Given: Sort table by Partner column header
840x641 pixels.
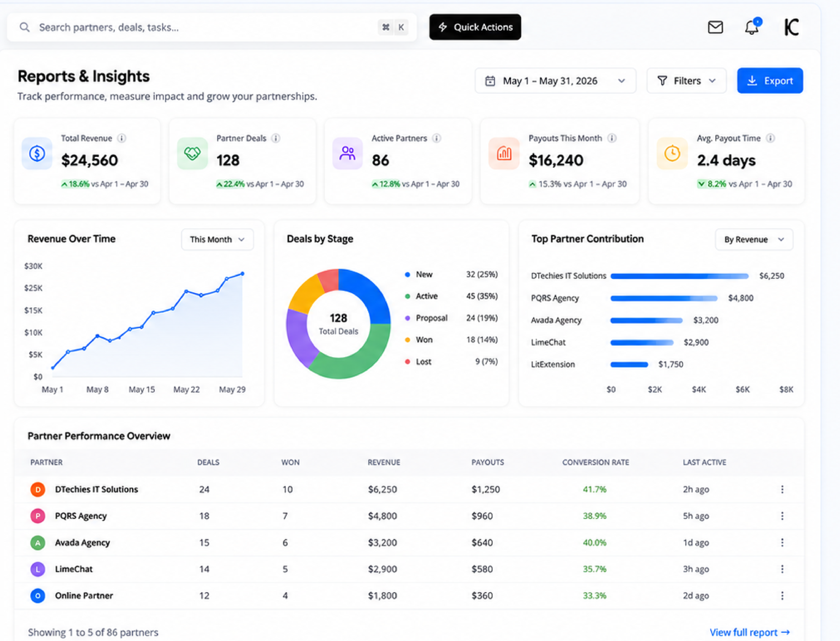Looking at the screenshot, I should (x=46, y=462).
